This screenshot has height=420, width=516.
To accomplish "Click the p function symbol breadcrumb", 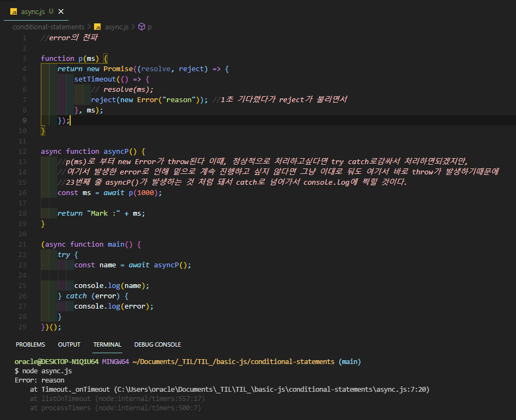I will coord(145,27).
